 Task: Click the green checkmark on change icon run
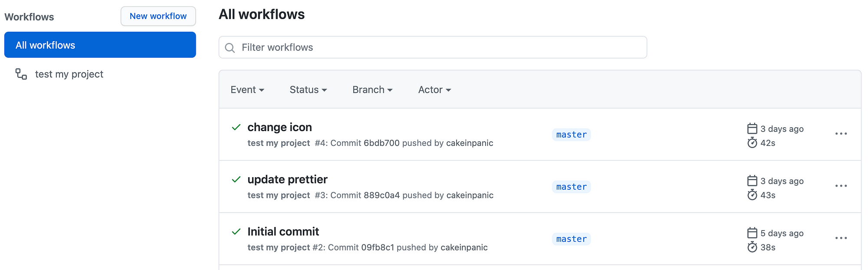tap(236, 127)
